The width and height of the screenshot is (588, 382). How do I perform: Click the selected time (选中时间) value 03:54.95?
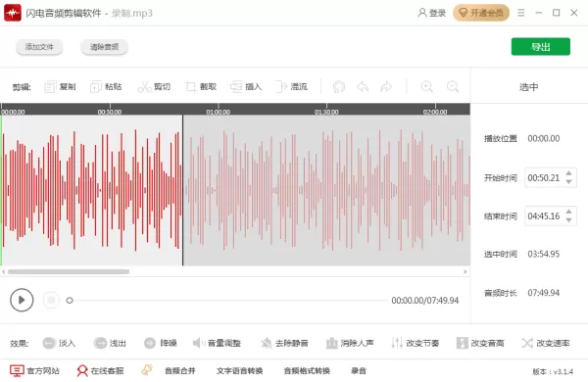[544, 254]
